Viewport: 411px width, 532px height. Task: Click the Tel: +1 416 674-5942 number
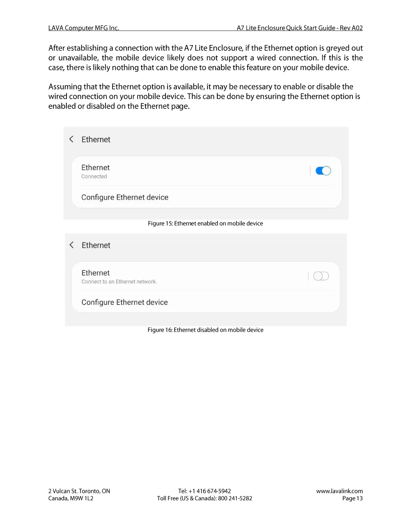(x=204, y=491)
